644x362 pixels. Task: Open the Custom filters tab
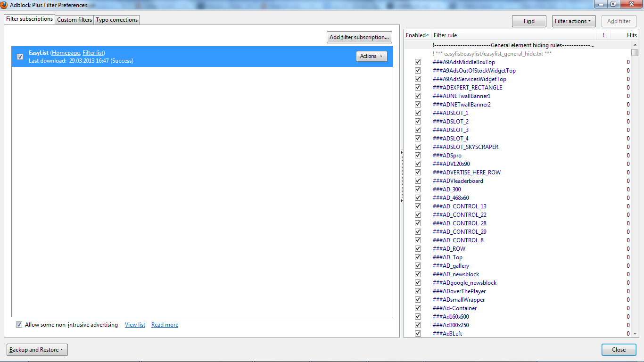click(74, 20)
